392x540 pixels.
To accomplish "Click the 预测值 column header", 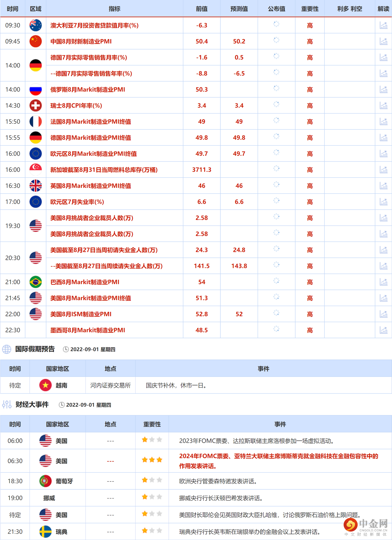I will [239, 9].
